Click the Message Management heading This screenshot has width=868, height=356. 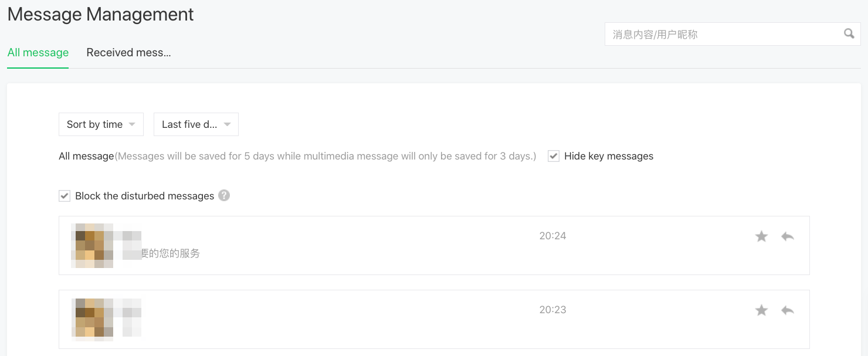[x=100, y=14]
